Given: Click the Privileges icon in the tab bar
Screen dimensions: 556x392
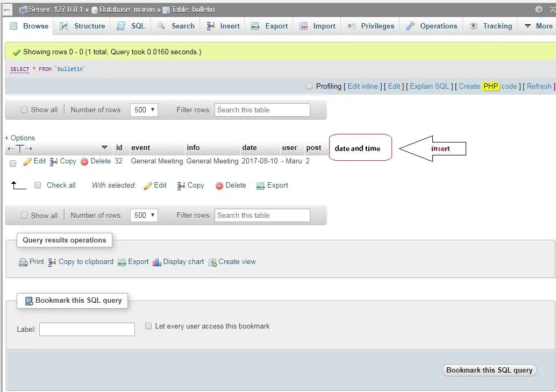Looking at the screenshot, I should [x=352, y=26].
